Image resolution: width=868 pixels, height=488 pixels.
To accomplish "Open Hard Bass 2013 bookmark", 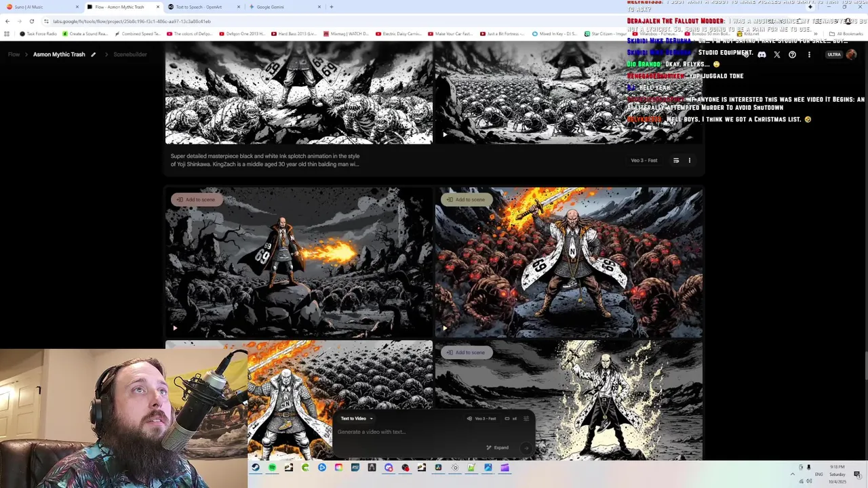I will pos(294,34).
